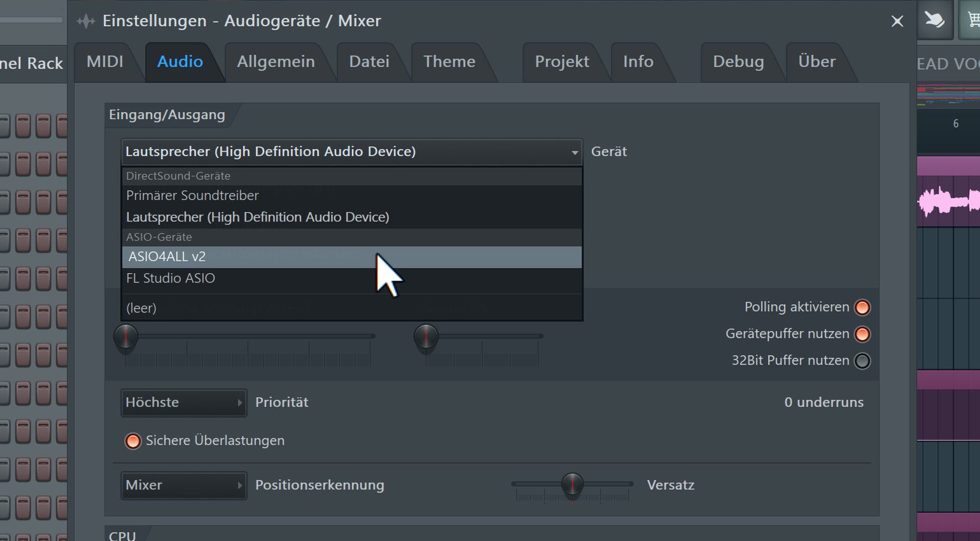Click the pink audio waveform clip in playlist
980x541 pixels.
point(948,201)
